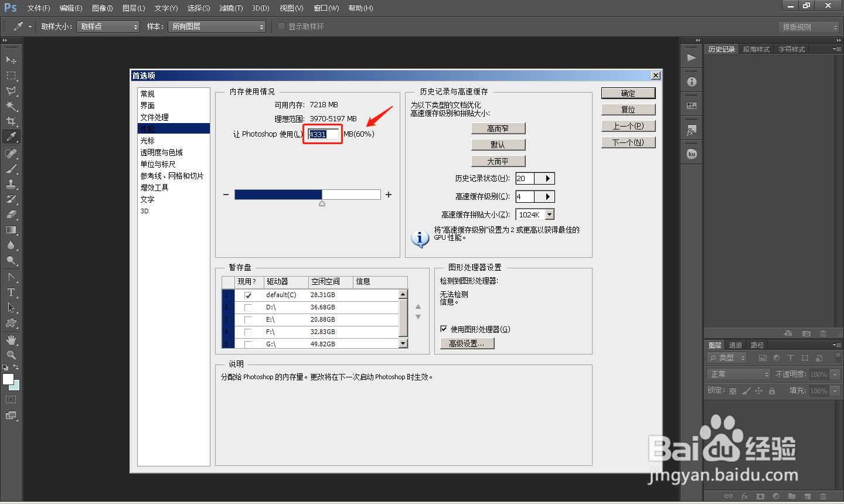The width and height of the screenshot is (844, 504).
Task: Toggle 显示取样环 checkbox
Action: pos(281,26)
